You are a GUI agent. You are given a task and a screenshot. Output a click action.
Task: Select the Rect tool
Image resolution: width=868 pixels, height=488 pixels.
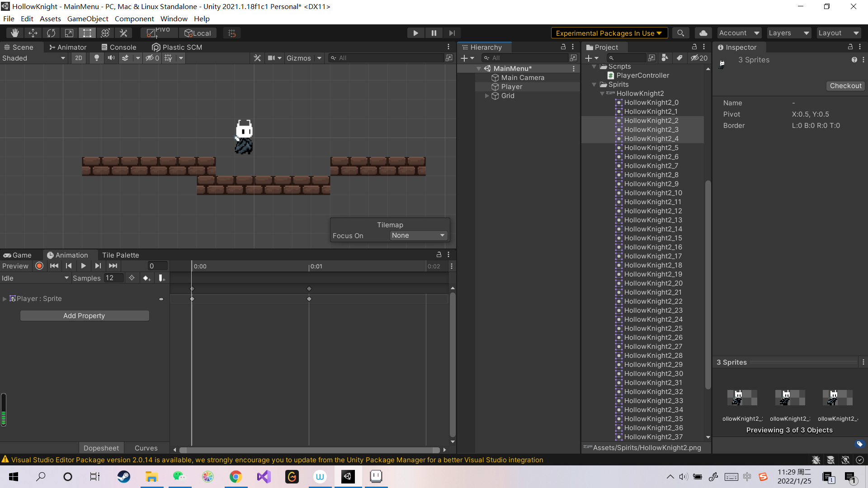click(x=87, y=33)
